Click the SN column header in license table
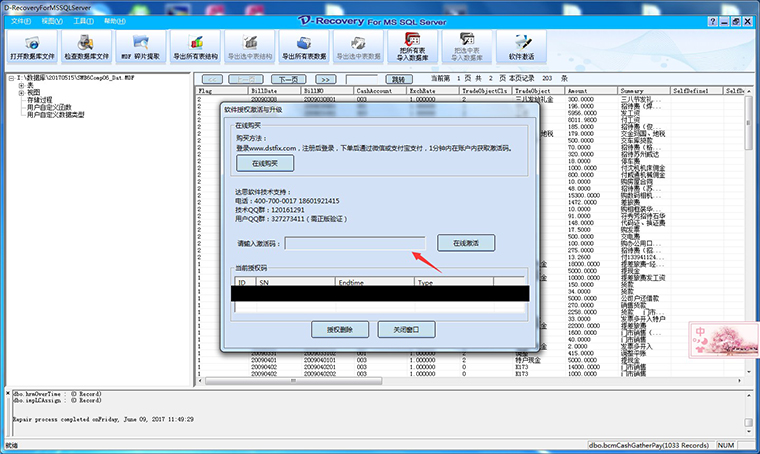The width and height of the screenshot is (760, 454). [296, 282]
